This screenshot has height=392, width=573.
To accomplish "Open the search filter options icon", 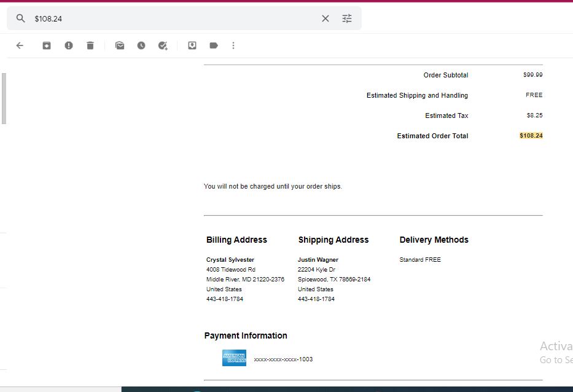I will tap(347, 18).
